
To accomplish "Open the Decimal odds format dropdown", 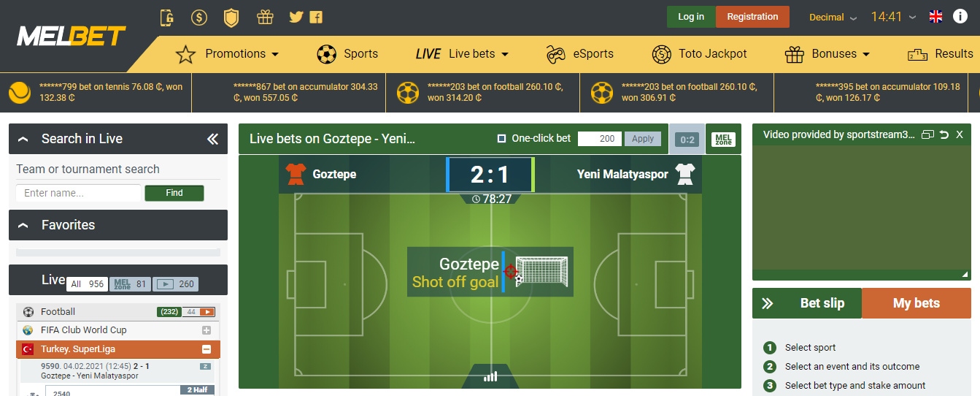I will point(833,17).
